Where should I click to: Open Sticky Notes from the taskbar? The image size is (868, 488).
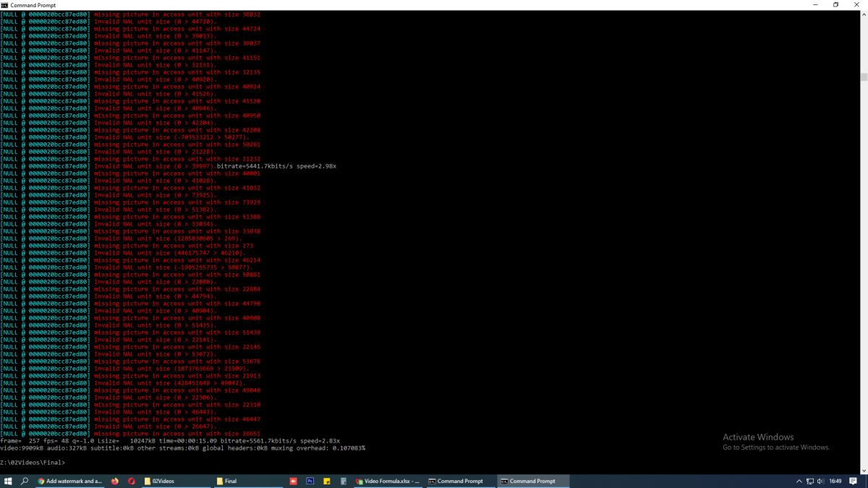click(327, 481)
